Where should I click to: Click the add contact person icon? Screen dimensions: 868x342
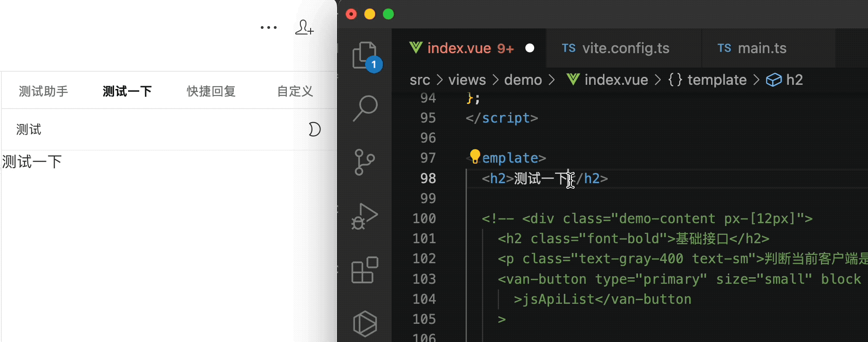305,27
